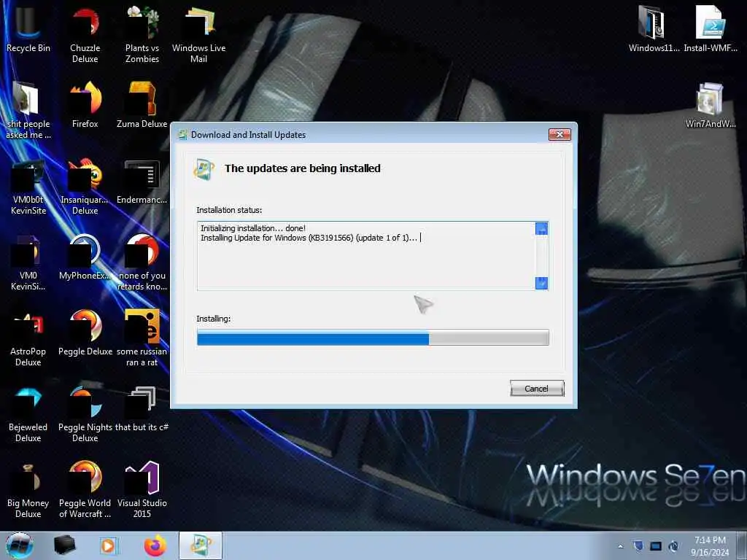This screenshot has height=560, width=747.
Task: Open Firefox from the taskbar
Action: click(155, 545)
